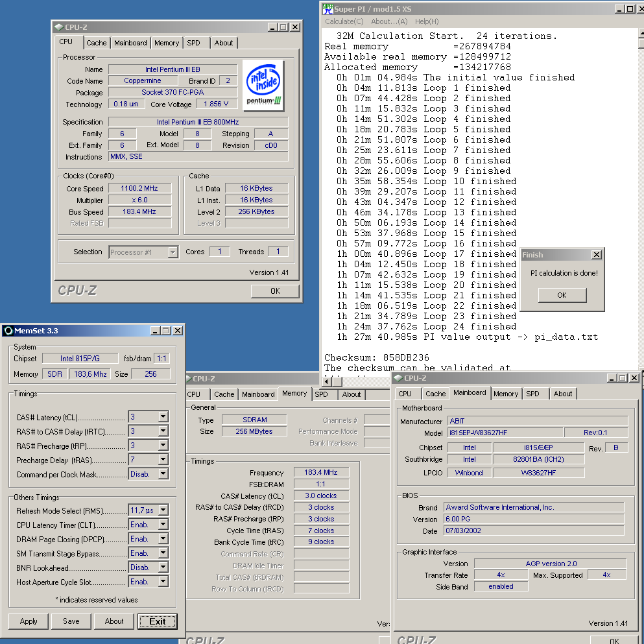Click the Core Speed 1100.2 MHz field
The image size is (644, 644).
(x=139, y=188)
